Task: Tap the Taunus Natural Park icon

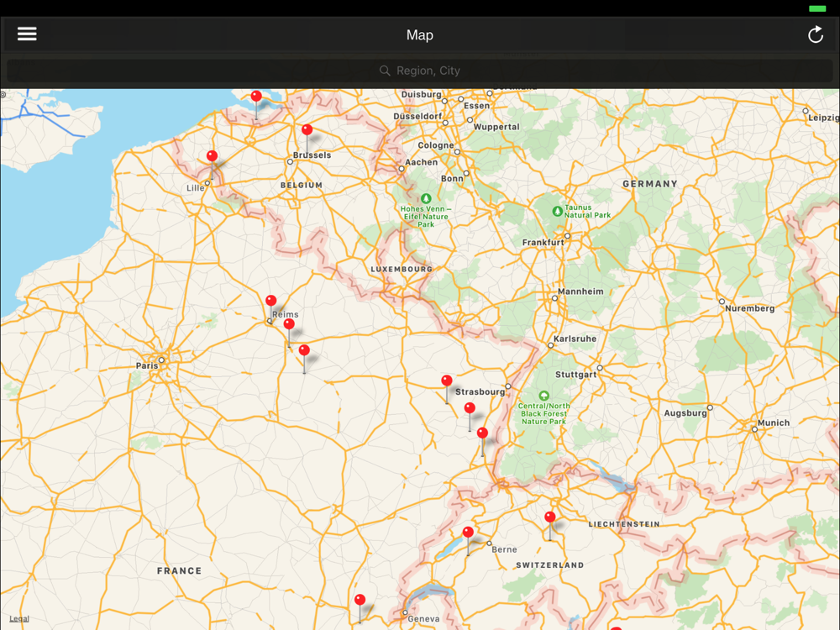Action: [558, 211]
